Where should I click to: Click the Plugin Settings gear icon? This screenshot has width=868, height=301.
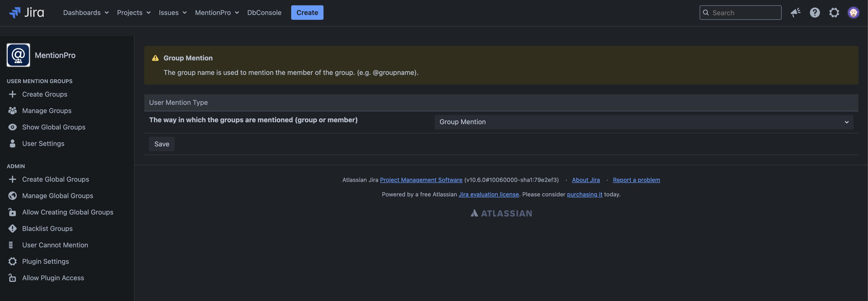pos(12,261)
